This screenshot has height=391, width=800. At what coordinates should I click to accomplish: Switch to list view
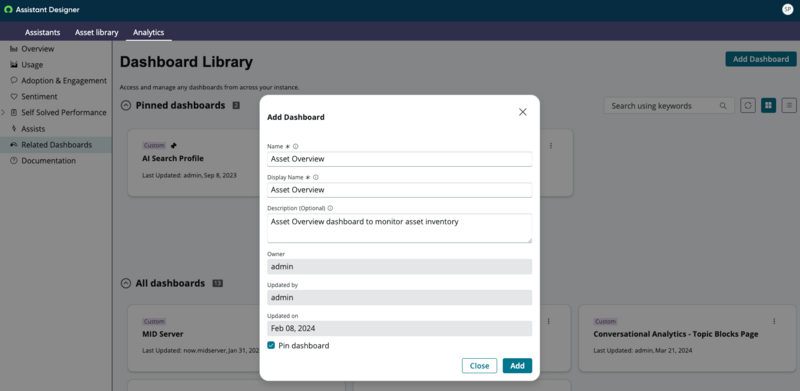click(x=789, y=106)
